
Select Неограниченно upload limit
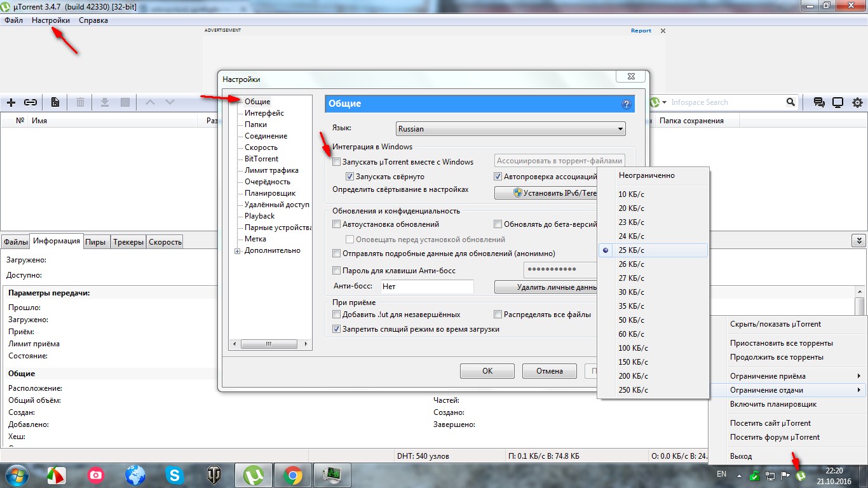coord(653,175)
